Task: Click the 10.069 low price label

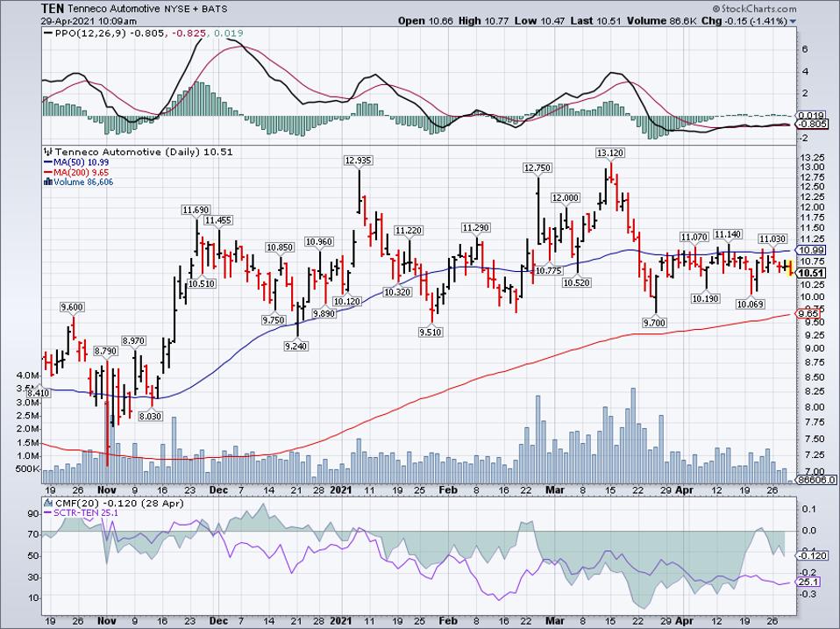Action: coord(750,304)
